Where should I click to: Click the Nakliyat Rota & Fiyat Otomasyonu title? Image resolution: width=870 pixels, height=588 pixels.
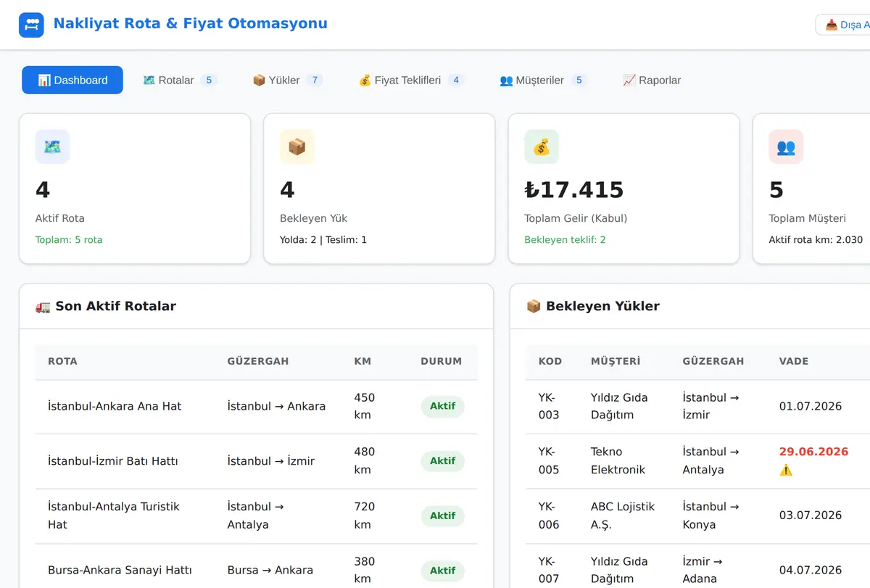coord(191,24)
